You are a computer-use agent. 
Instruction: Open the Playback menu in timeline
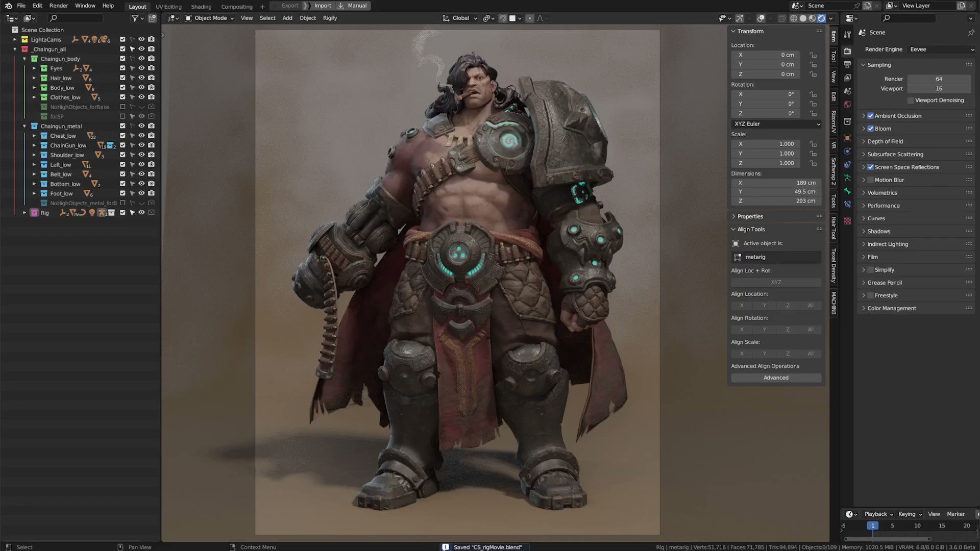[878, 514]
